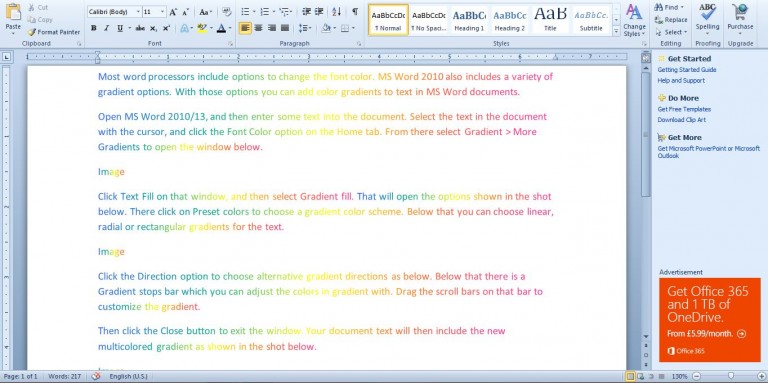Toggle Underline formatting

(x=119, y=28)
